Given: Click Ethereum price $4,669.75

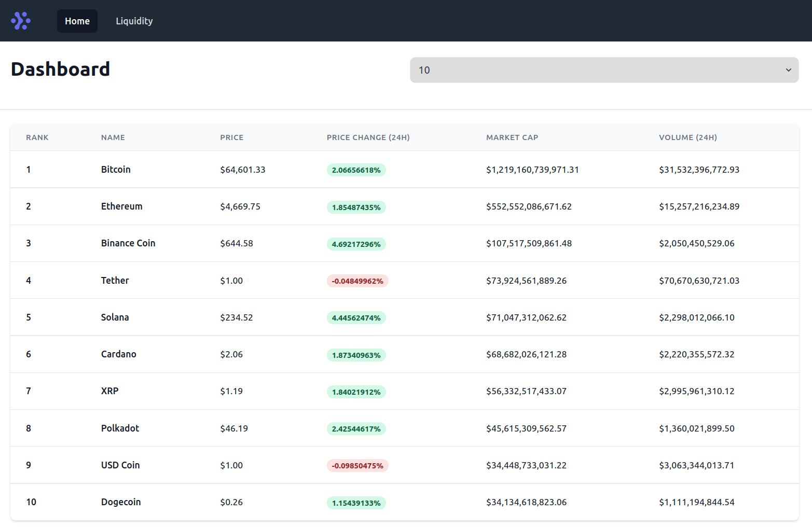Looking at the screenshot, I should click(240, 206).
